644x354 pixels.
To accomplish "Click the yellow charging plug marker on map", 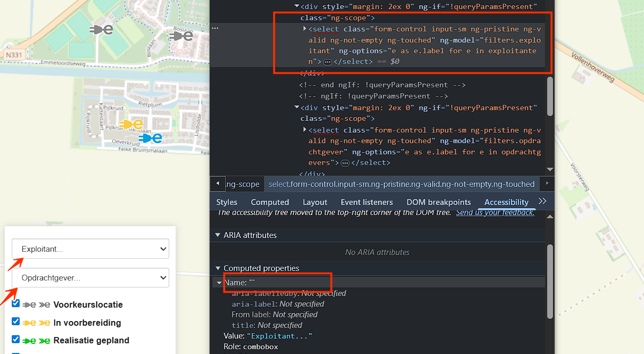I will [131, 125].
